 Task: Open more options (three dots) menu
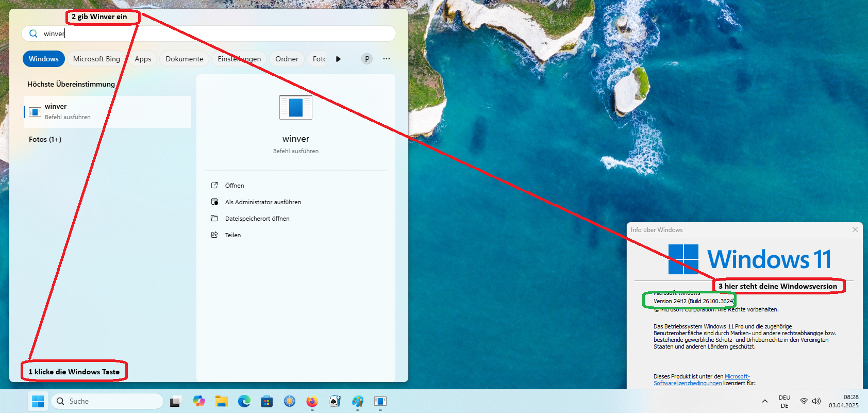387,59
